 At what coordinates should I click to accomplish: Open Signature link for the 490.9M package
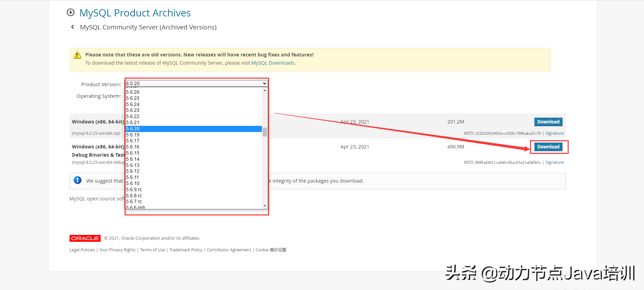click(554, 162)
